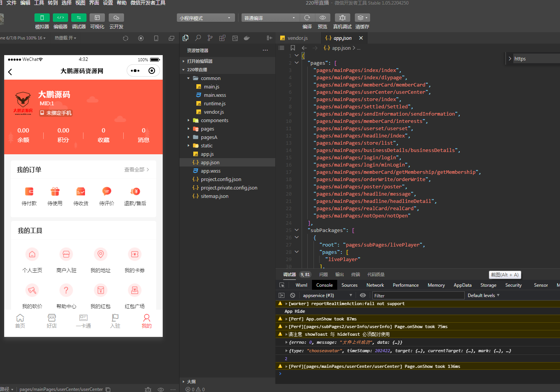Switch to the Network tab in debugger
Screen dimensions: 560x392
pos(375,285)
